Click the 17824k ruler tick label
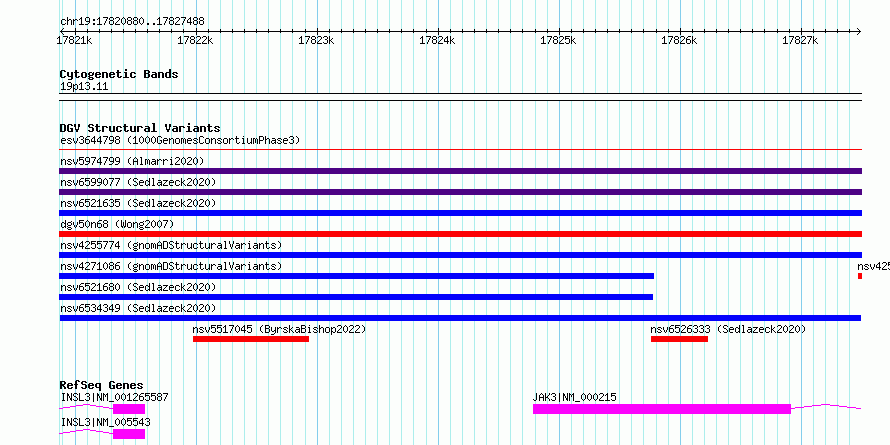Viewport: 890px width, 445px height. 437,40
